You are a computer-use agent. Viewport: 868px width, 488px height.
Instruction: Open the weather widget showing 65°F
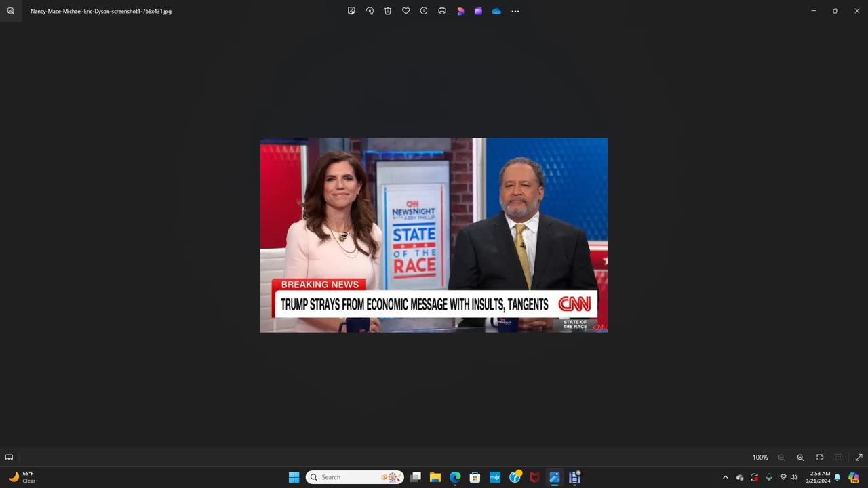pos(22,477)
